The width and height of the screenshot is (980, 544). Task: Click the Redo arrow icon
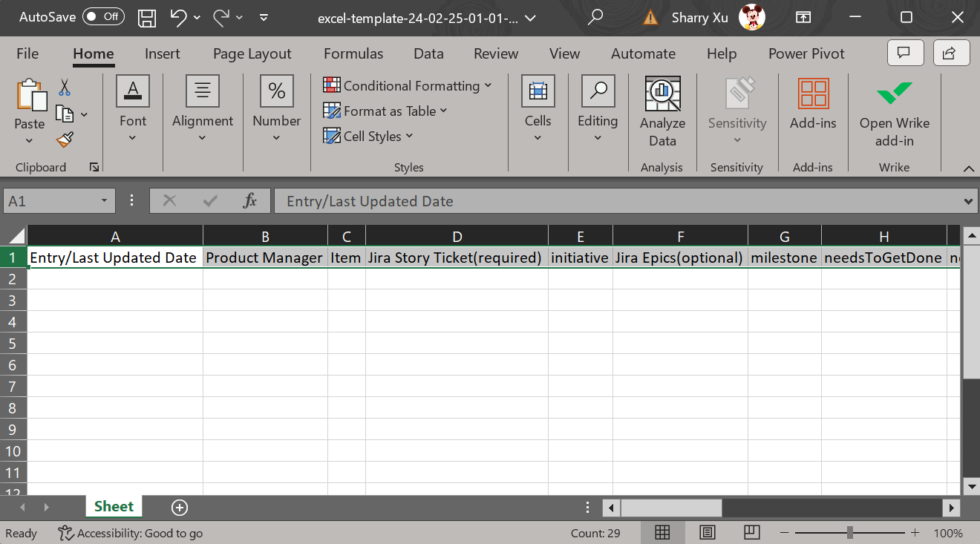pos(221,17)
